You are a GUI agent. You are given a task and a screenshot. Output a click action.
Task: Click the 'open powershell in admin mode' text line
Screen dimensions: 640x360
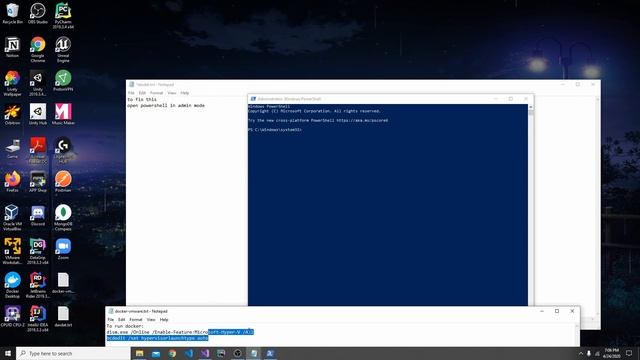(166, 105)
